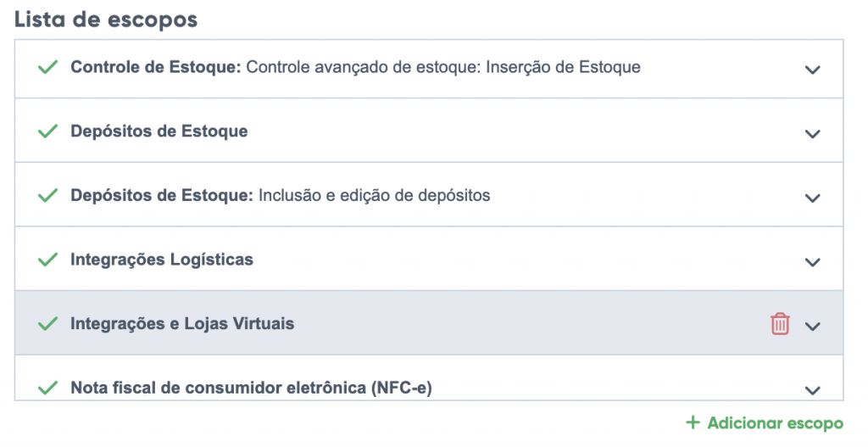This screenshot has width=868, height=447.
Task: Click green checkmark beside Controle de Estoque
Action: 47,67
